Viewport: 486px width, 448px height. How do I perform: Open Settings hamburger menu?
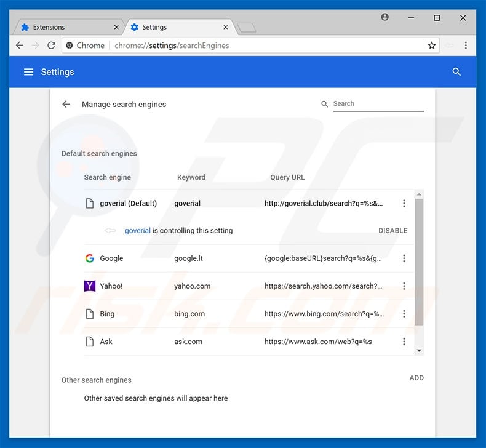[x=28, y=72]
